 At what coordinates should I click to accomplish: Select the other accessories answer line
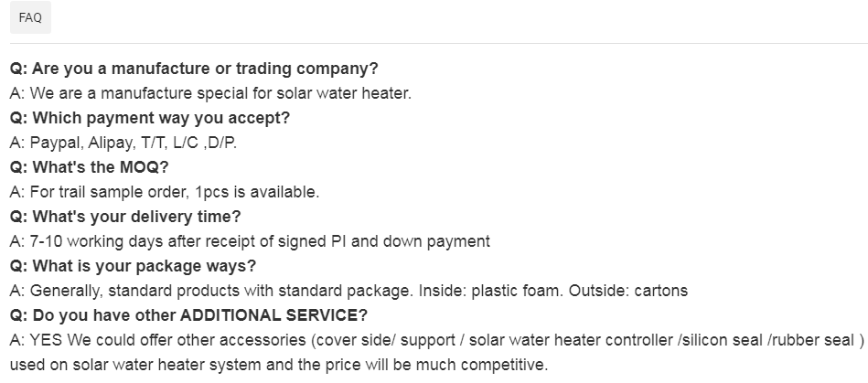437,340
